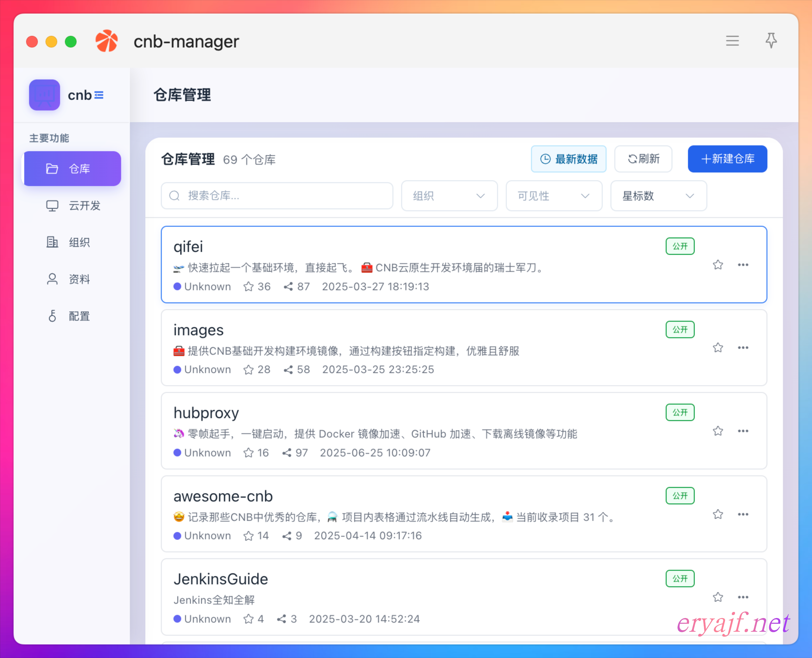Star the awesome-cnb repository
The width and height of the screenshot is (812, 658).
click(x=718, y=515)
